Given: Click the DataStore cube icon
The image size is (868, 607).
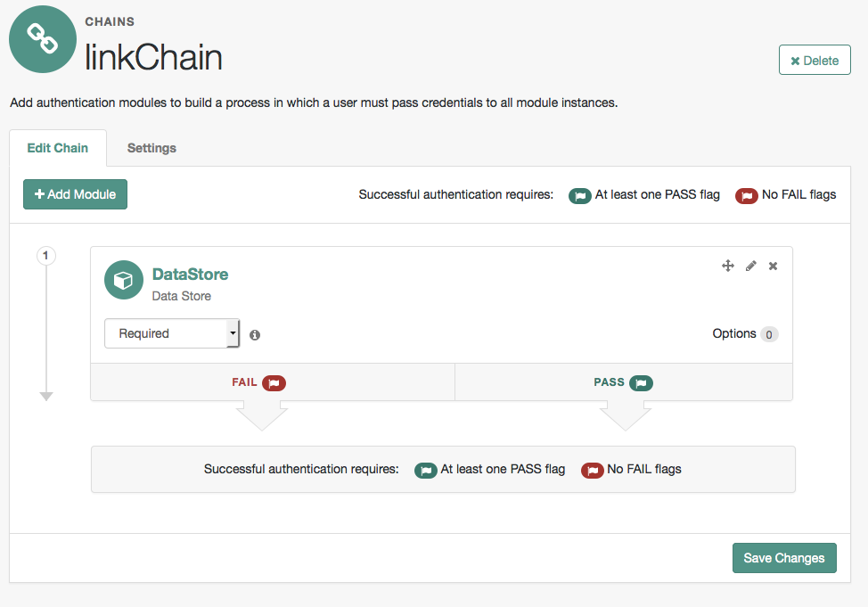Looking at the screenshot, I should coord(124,280).
